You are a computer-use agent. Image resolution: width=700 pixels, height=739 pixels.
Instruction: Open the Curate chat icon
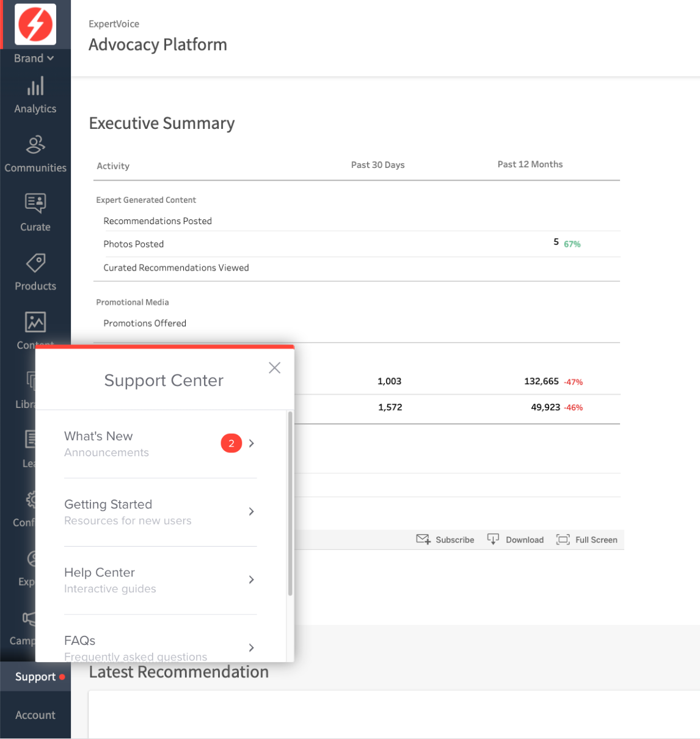[35, 203]
